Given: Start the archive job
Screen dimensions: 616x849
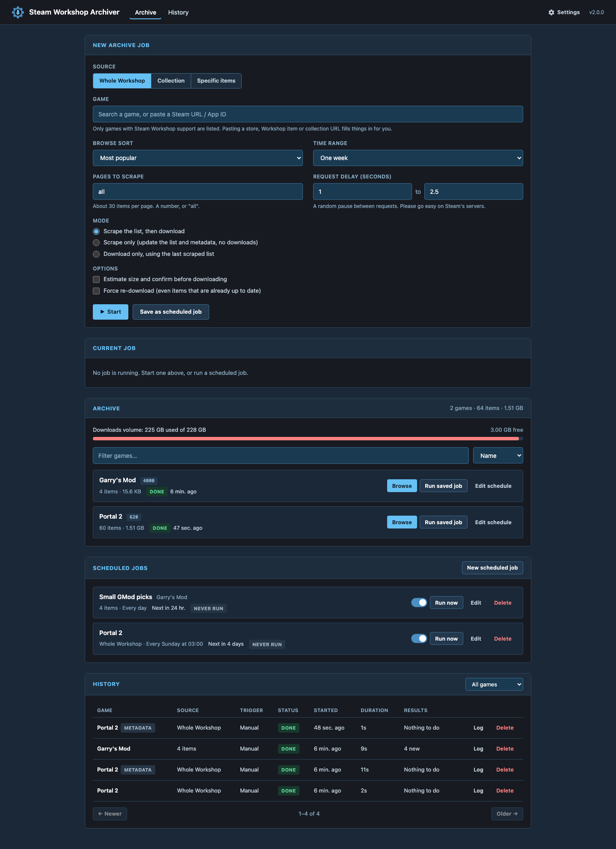Looking at the screenshot, I should (x=110, y=312).
